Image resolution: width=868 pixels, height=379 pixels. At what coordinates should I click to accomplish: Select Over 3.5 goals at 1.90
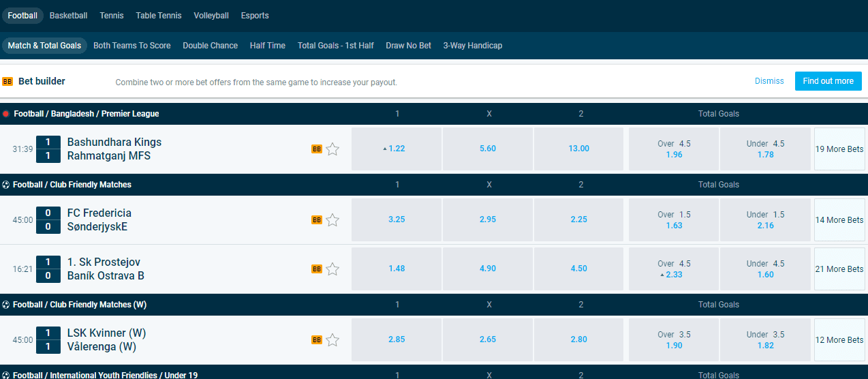click(x=674, y=339)
